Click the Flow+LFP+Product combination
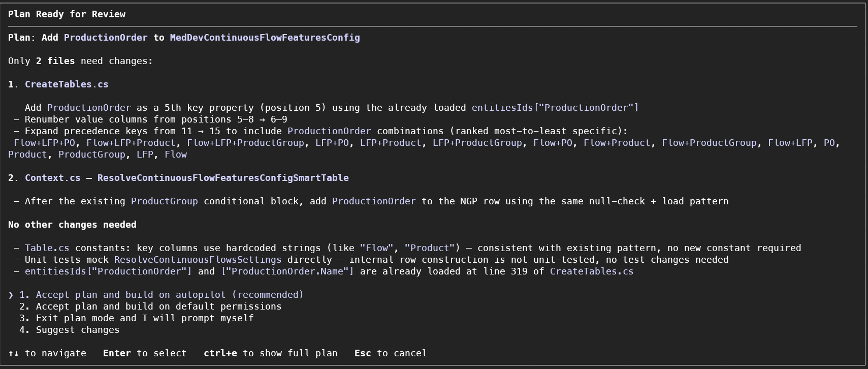The height and width of the screenshot is (369, 868). (x=131, y=143)
